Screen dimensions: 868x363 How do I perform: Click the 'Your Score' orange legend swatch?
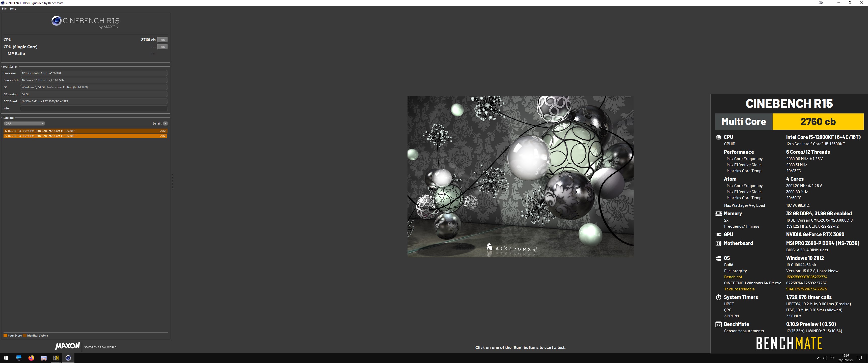coord(5,335)
